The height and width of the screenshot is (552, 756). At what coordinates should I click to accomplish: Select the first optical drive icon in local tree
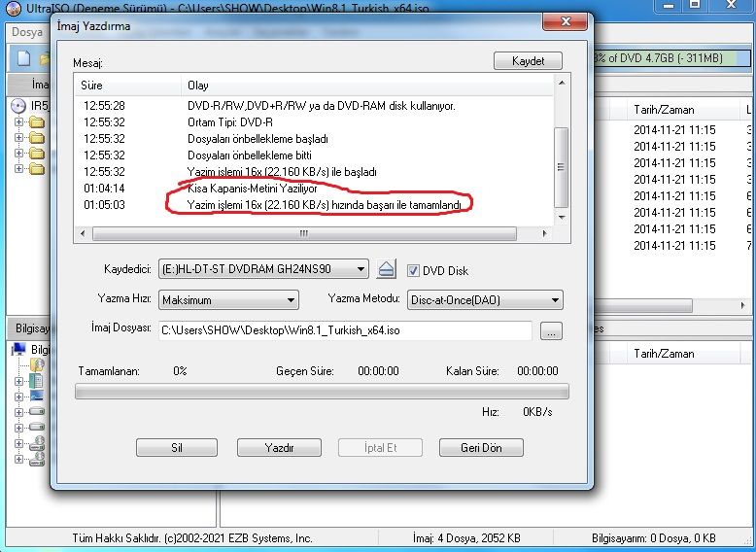(37, 443)
